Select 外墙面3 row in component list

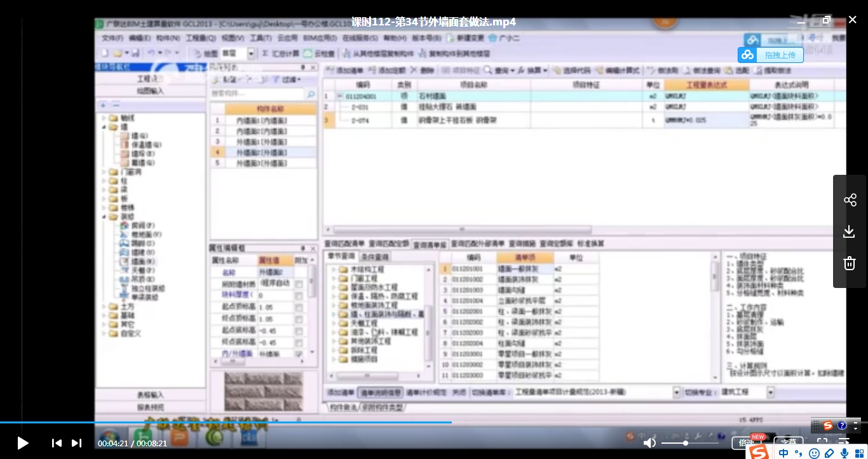point(262,163)
